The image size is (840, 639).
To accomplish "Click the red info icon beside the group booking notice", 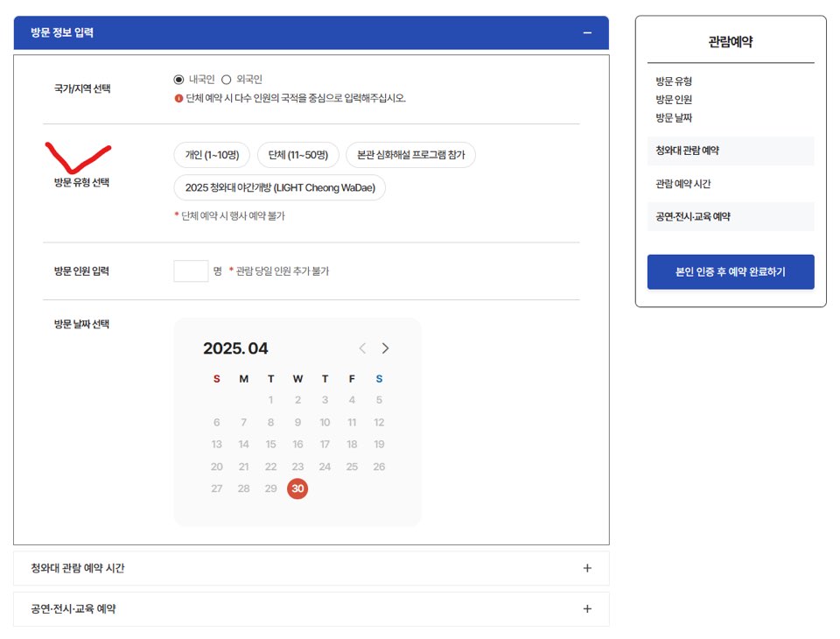I will (178, 98).
